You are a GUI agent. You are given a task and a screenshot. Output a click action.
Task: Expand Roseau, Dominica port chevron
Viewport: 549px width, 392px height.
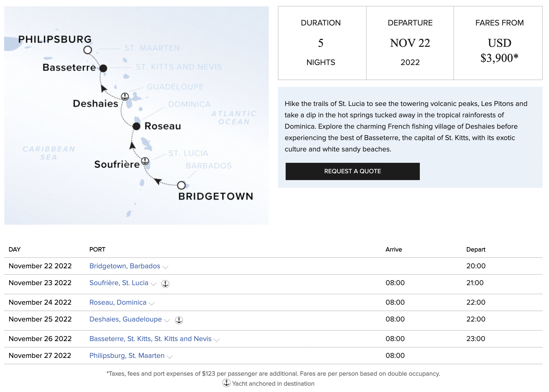[x=152, y=303]
